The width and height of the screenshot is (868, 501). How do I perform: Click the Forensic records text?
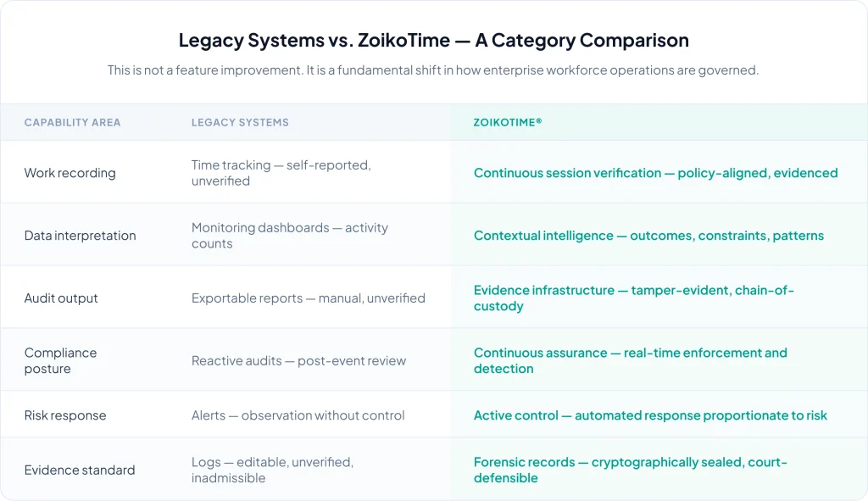(x=630, y=470)
